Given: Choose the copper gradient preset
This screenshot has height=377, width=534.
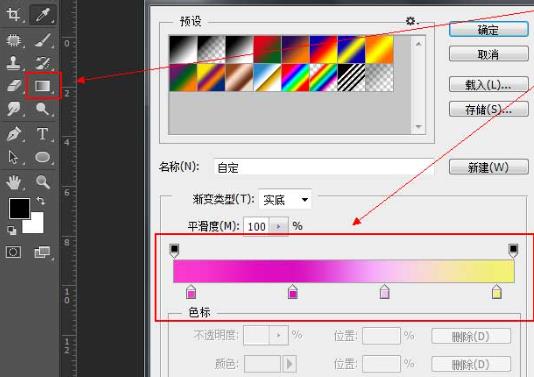Looking at the screenshot, I should click(x=239, y=78).
